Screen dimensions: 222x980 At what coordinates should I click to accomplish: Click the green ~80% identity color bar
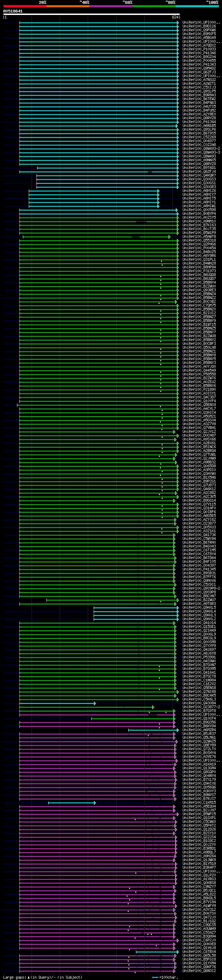[x=154, y=6]
